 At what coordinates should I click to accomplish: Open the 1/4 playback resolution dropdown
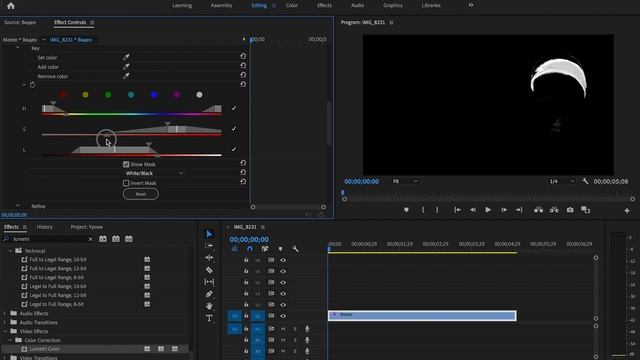[562, 181]
